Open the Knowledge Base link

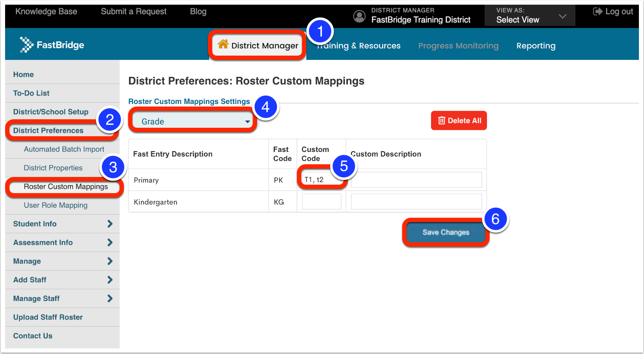46,11
